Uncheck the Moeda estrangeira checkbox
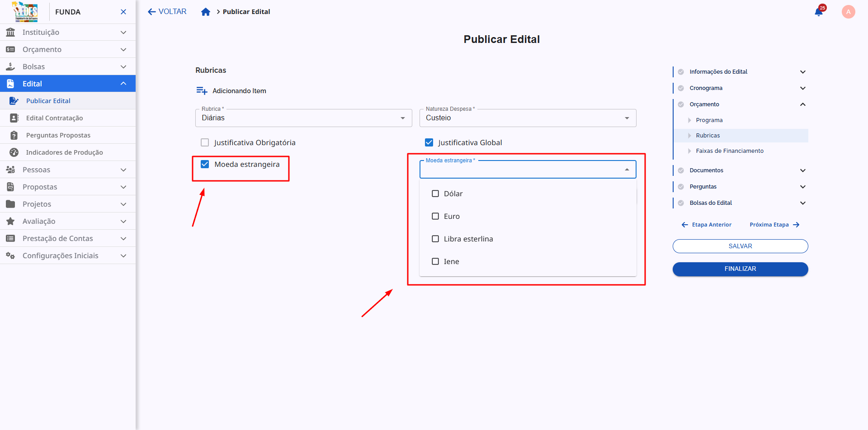 click(205, 164)
